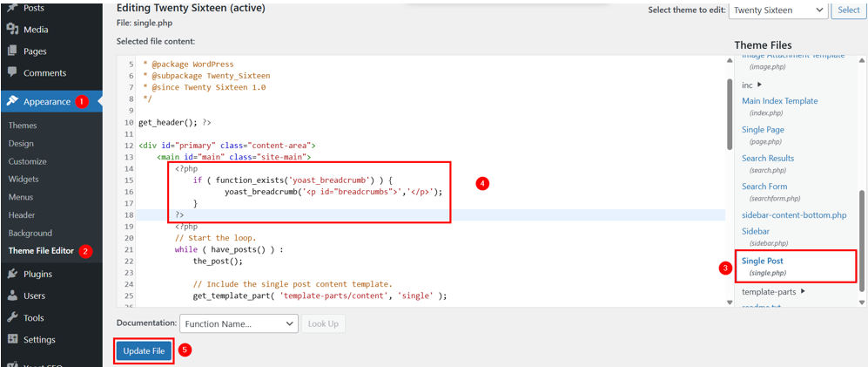Viewport: 868px width, 367px height.
Task: Click the Media icon in sidebar
Action: pos(12,30)
